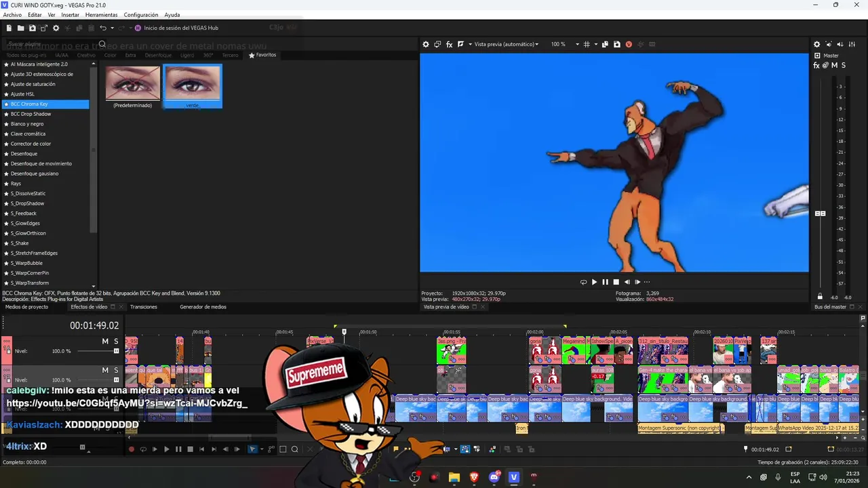Mute the second video track

pyautogui.click(x=105, y=370)
